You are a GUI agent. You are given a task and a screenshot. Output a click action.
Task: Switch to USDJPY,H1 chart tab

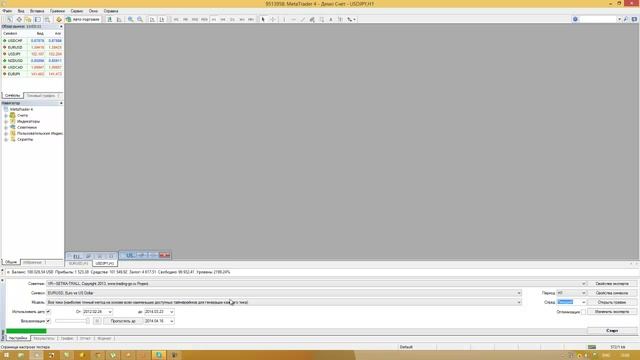coord(105,264)
